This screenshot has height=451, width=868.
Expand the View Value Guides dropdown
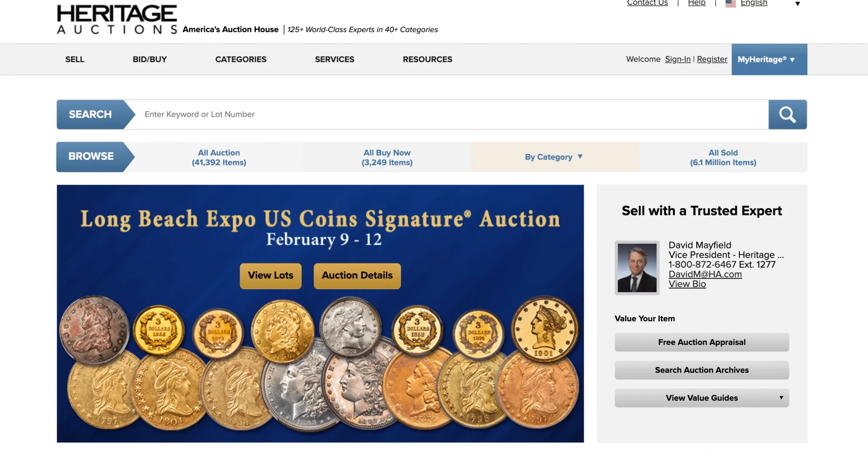(702, 398)
